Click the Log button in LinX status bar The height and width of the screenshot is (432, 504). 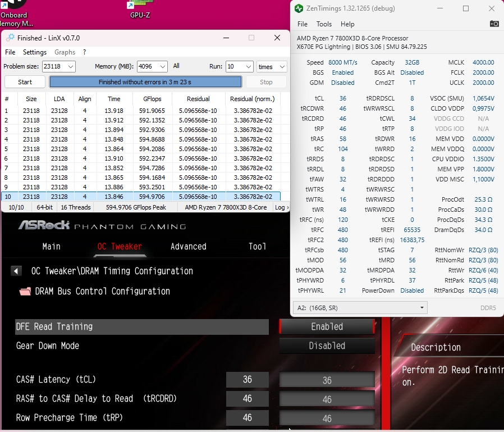tap(282, 207)
